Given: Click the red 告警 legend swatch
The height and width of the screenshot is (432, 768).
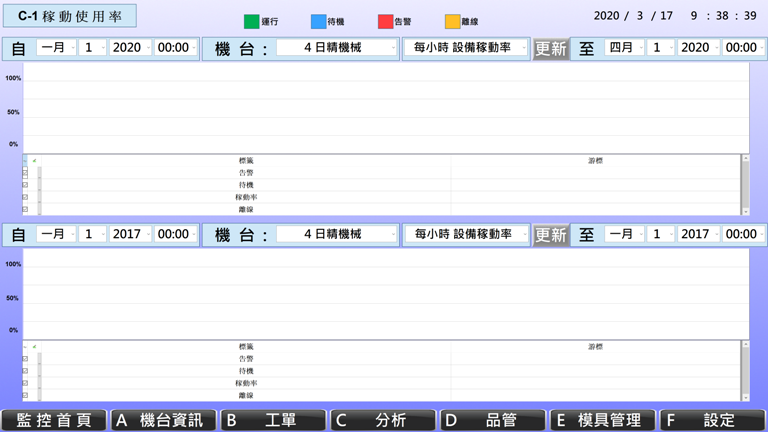Looking at the screenshot, I should tap(385, 21).
